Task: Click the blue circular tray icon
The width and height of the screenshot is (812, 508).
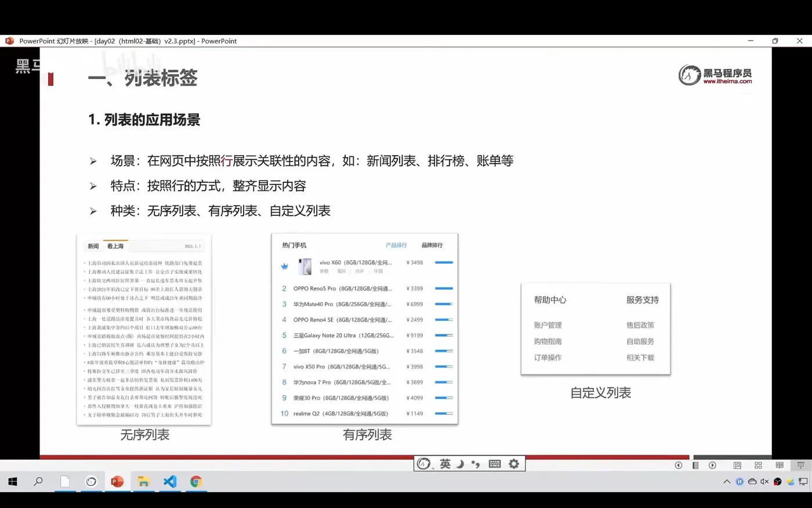Action: click(x=739, y=481)
